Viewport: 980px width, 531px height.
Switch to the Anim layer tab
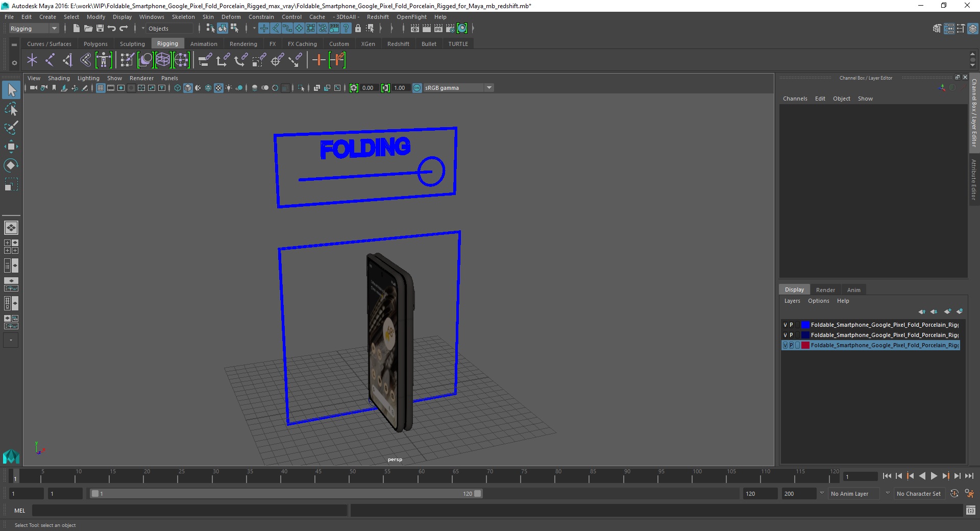coord(854,290)
